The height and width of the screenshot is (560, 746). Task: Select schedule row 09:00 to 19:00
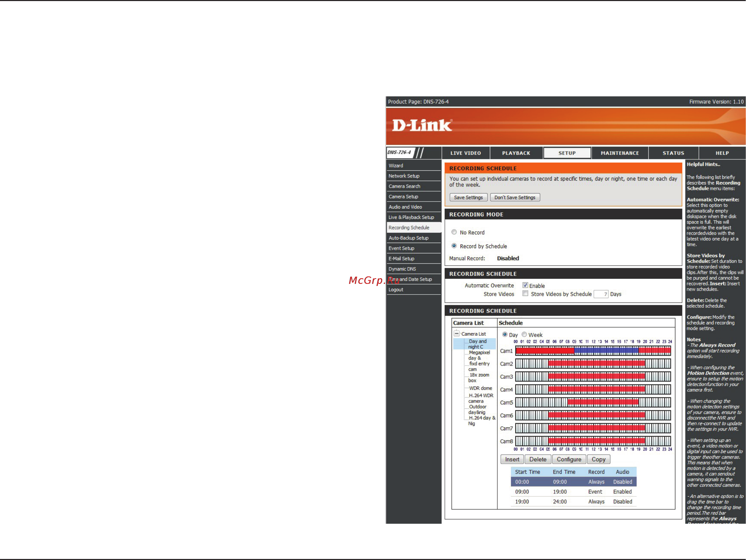tap(573, 492)
